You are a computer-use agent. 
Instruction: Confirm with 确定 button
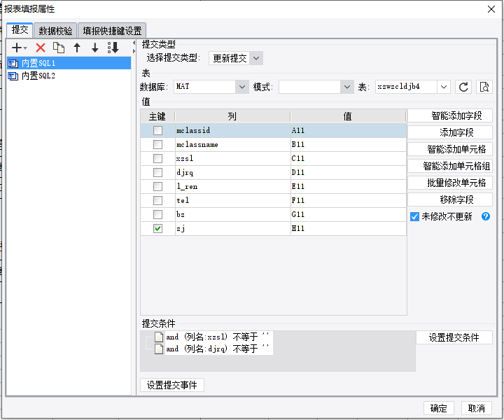click(438, 408)
